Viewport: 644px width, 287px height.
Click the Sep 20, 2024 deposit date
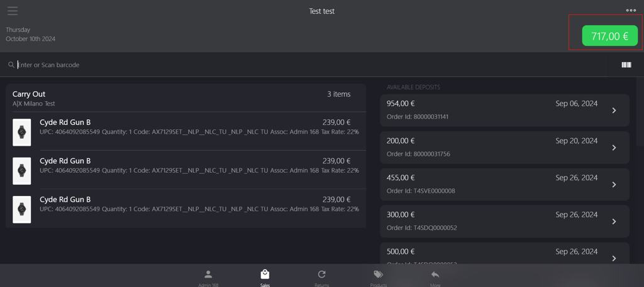[x=577, y=141]
